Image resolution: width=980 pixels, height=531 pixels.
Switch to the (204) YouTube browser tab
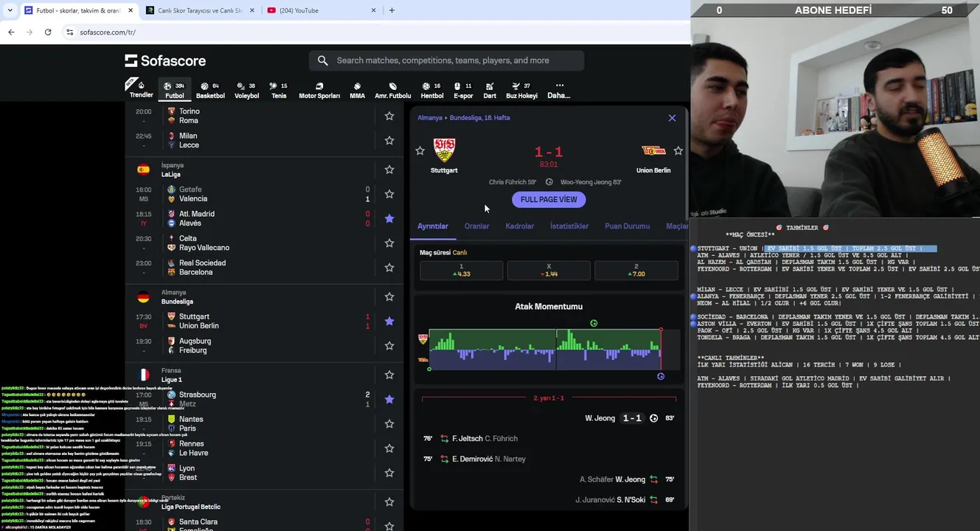pos(322,10)
